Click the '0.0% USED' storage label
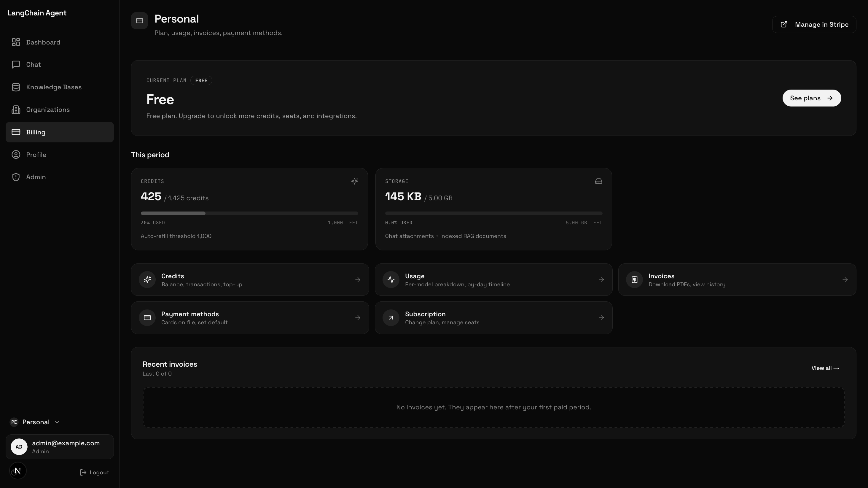The image size is (868, 488). click(399, 223)
